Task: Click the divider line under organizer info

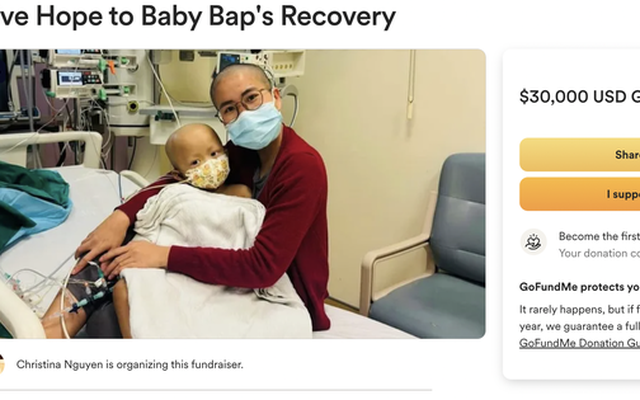Action: pyautogui.click(x=216, y=390)
